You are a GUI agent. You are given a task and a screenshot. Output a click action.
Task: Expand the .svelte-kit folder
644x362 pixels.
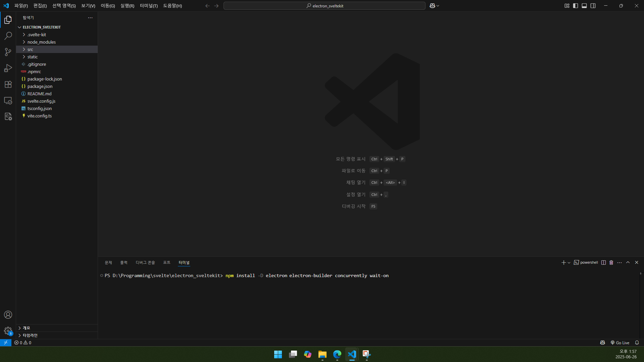click(x=57, y=35)
